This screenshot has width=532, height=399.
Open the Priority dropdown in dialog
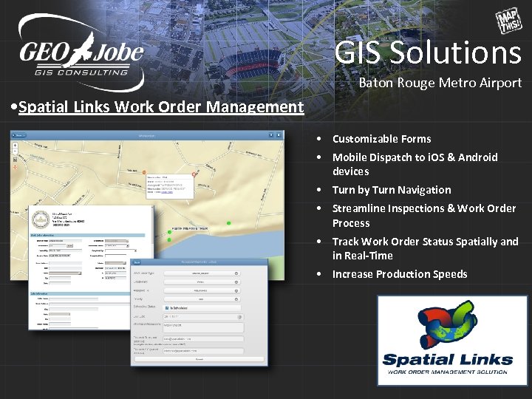(x=202, y=299)
